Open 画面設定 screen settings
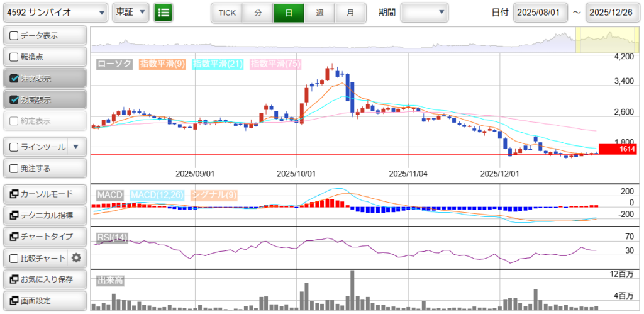Screen dimensions: 644x314 click(x=44, y=301)
